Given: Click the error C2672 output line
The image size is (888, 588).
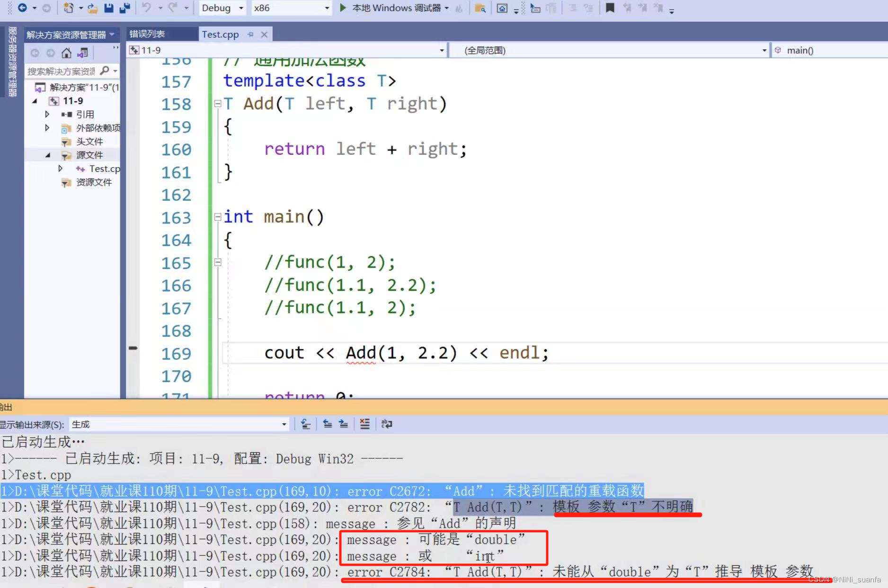Looking at the screenshot, I should (322, 491).
